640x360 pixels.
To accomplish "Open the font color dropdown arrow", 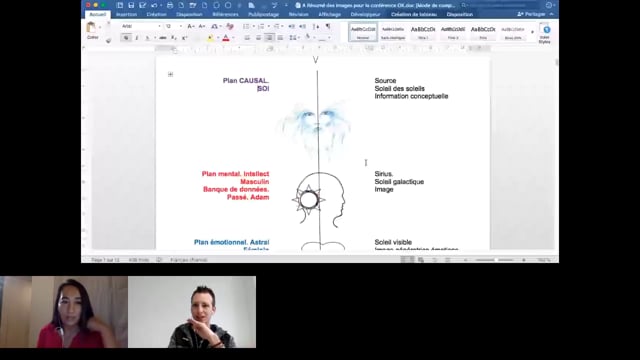I will (233, 38).
